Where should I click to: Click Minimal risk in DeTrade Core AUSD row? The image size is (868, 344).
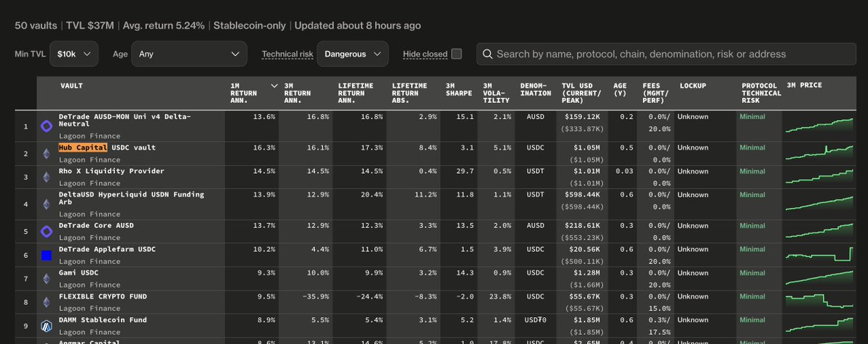tap(752, 225)
